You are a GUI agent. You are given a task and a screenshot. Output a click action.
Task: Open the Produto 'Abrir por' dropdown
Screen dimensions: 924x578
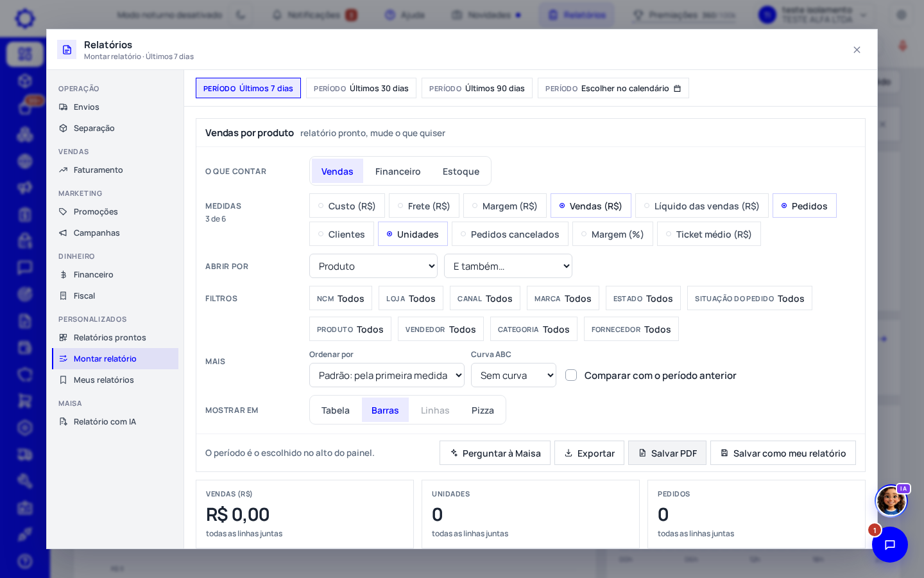pos(373,267)
